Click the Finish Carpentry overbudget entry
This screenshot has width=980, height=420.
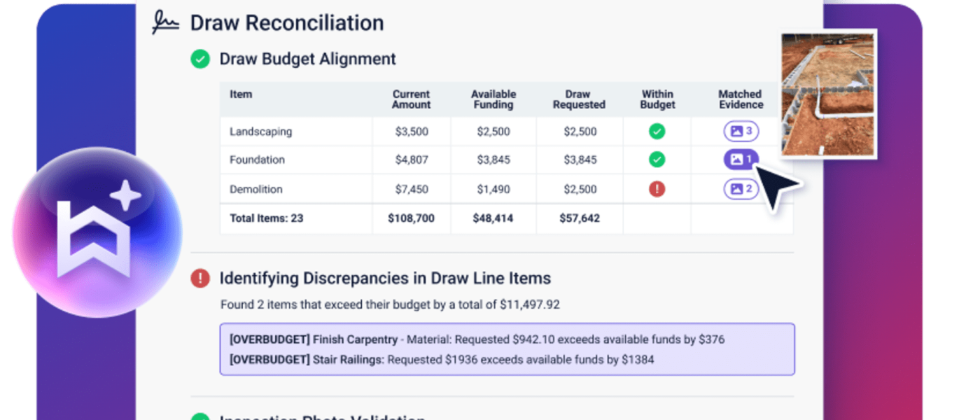[476, 339]
